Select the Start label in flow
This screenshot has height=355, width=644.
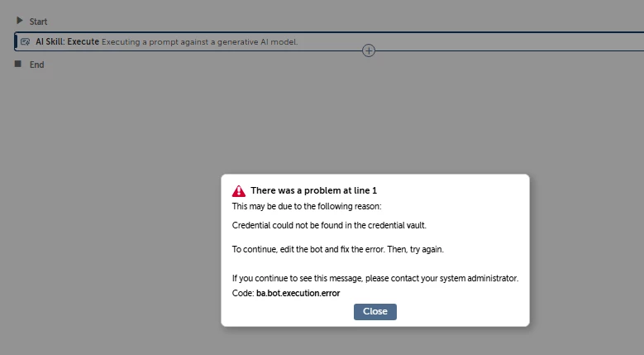[38, 22]
